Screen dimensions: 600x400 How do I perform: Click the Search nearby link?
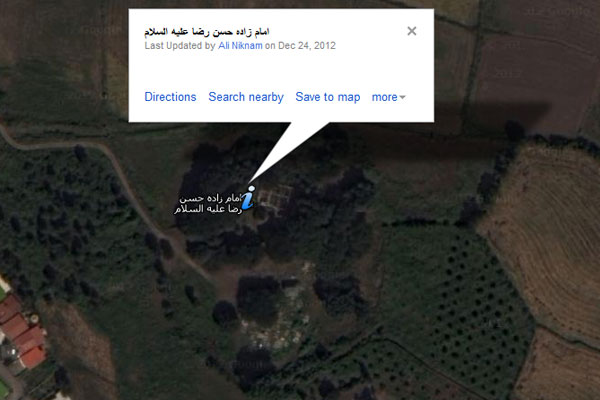(246, 97)
